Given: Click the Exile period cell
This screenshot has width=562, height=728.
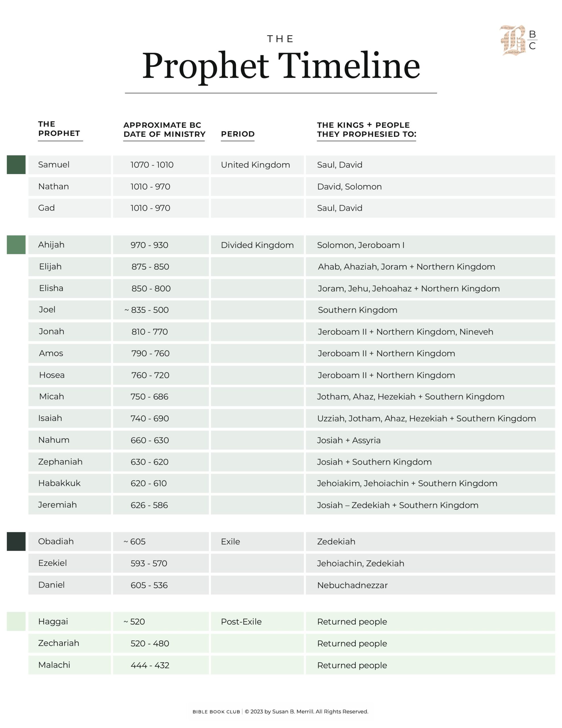Looking at the screenshot, I should tap(257, 541).
